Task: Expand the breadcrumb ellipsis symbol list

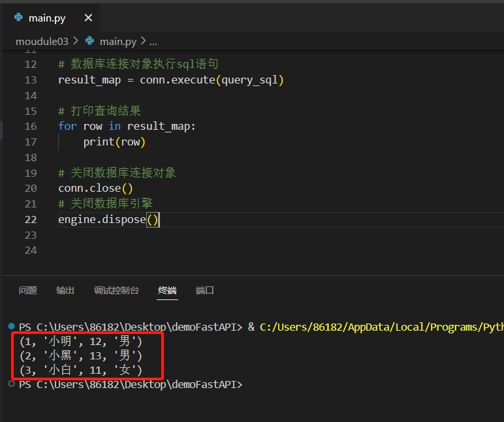Action: [153, 42]
